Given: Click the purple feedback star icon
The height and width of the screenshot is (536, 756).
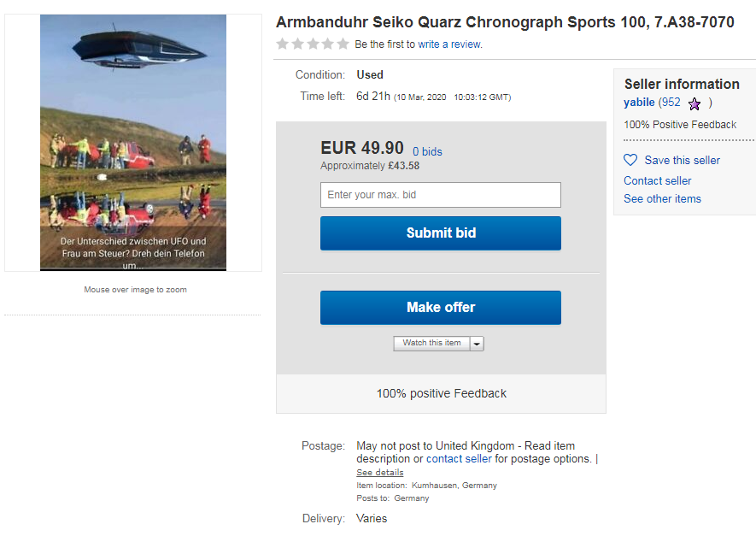Looking at the screenshot, I should (x=694, y=103).
